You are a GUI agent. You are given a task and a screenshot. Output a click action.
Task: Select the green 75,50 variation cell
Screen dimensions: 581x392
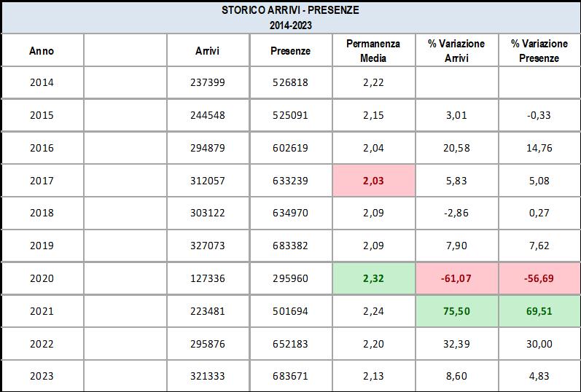click(456, 311)
